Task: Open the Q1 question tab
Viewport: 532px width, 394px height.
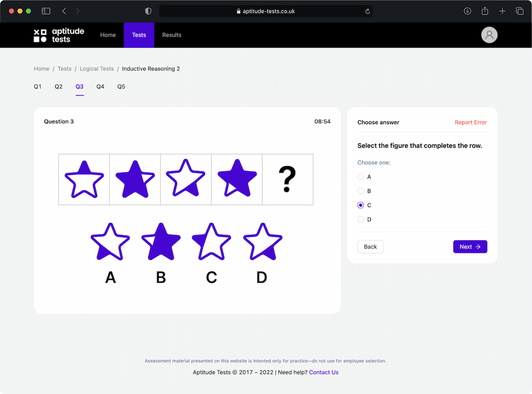Action: [37, 86]
